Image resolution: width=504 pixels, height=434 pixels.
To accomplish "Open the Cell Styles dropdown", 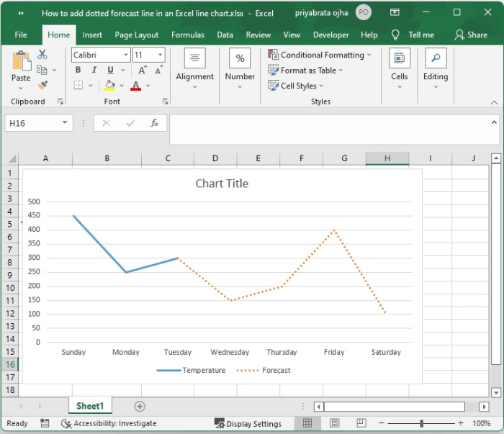I will (x=297, y=86).
